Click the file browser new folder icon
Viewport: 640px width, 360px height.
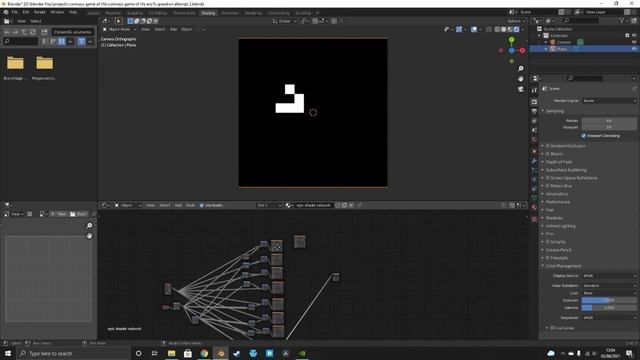coord(44,32)
